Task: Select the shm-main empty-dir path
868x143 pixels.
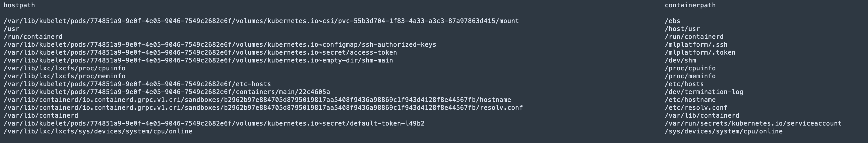Action: pos(198,60)
